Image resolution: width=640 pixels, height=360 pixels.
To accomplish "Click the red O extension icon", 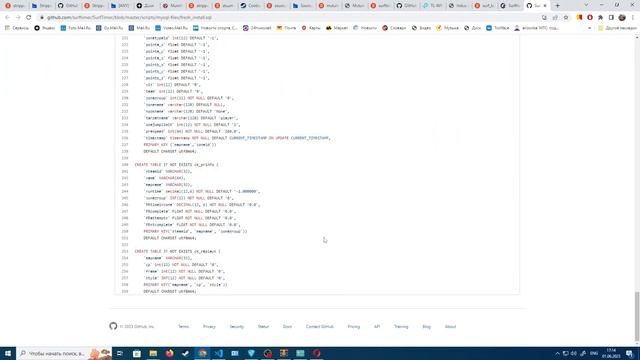I will pos(590,18).
